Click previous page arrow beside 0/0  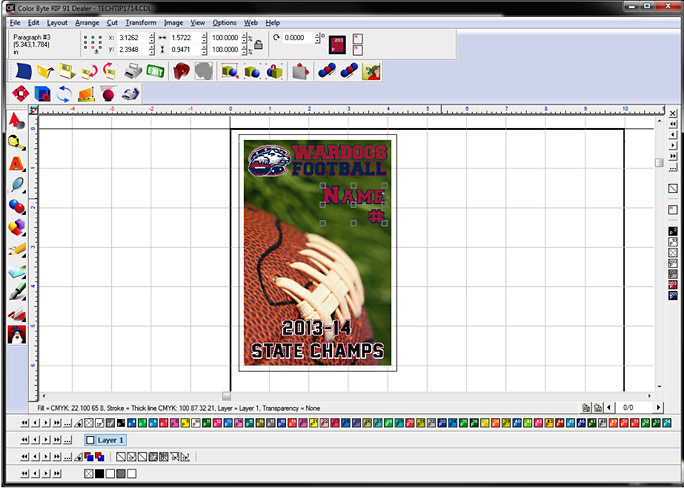point(611,408)
